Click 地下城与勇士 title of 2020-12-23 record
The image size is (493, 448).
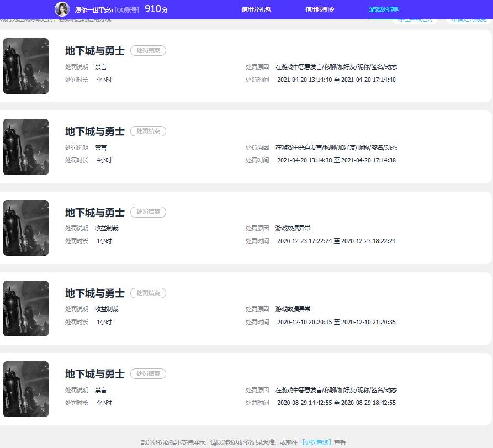[94, 213]
